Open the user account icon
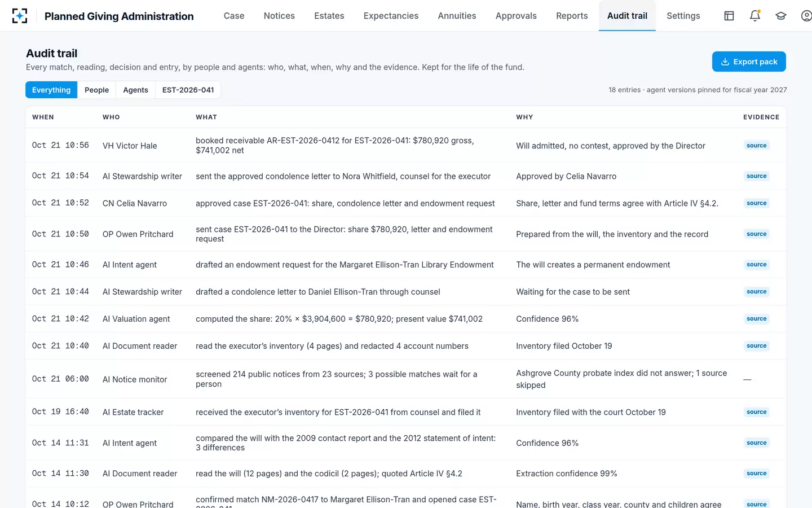 point(806,16)
